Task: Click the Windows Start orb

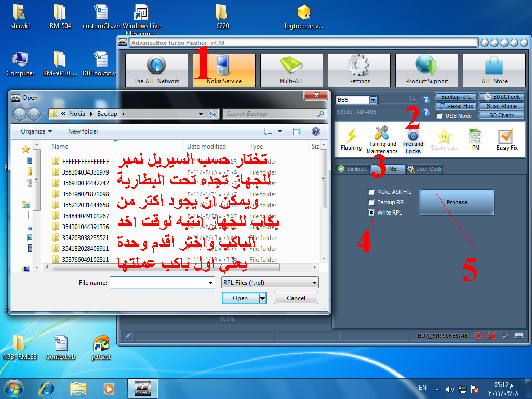Action: pos(14,389)
